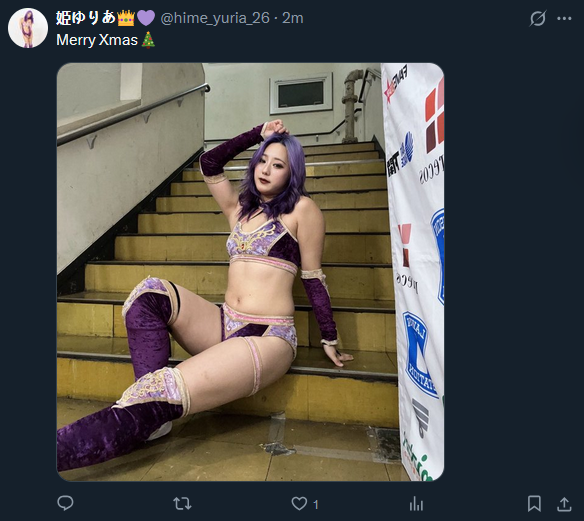Click the crown emoji beside the name
584x521 pixels.
[x=126, y=18]
